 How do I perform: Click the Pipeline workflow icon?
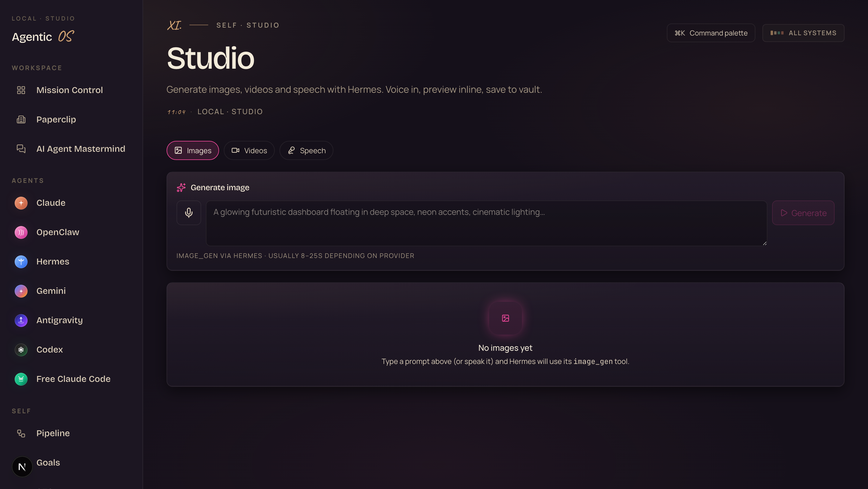point(21,433)
